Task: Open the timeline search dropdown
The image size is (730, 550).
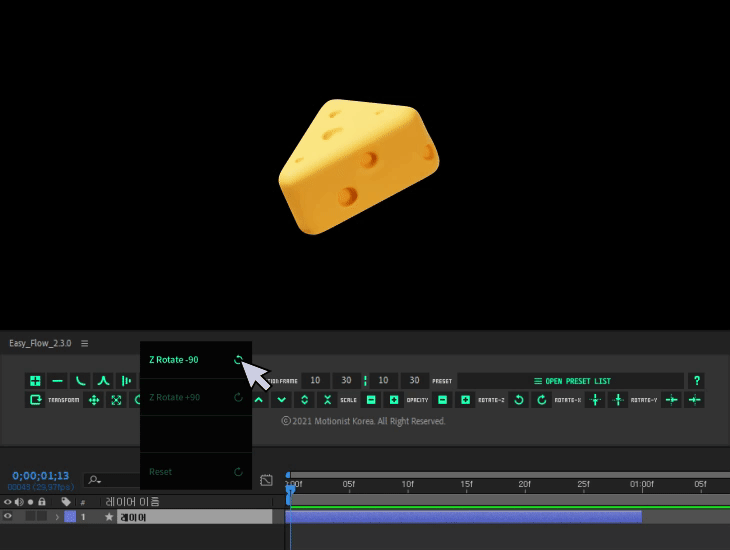Action: coord(95,480)
